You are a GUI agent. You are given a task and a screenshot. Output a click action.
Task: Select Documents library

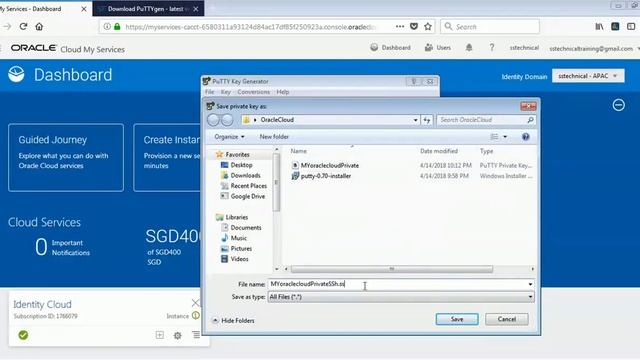click(x=241, y=228)
